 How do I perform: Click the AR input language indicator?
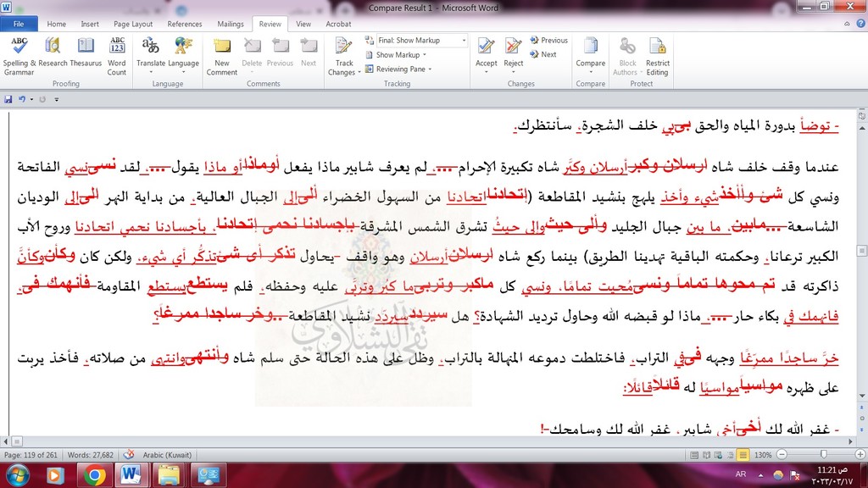741,474
